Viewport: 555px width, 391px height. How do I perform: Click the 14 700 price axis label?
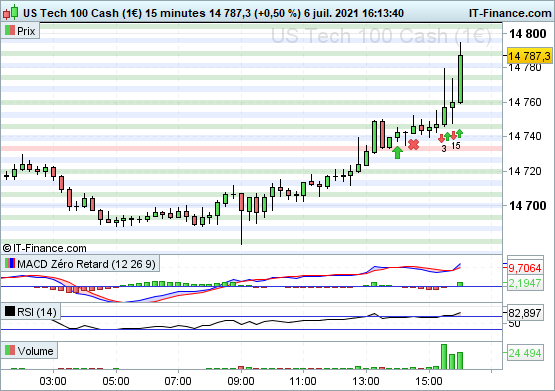tap(527, 206)
